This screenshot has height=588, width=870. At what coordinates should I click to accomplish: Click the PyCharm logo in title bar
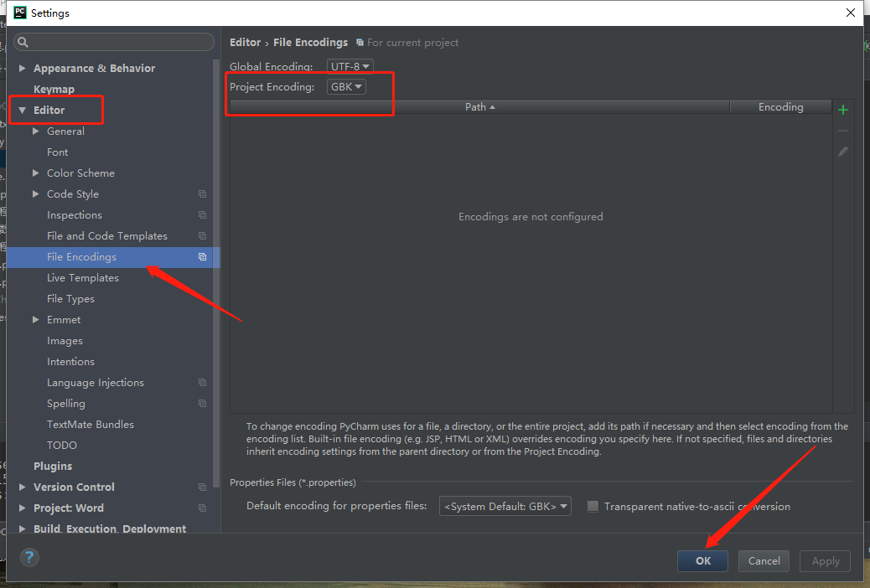coord(19,13)
